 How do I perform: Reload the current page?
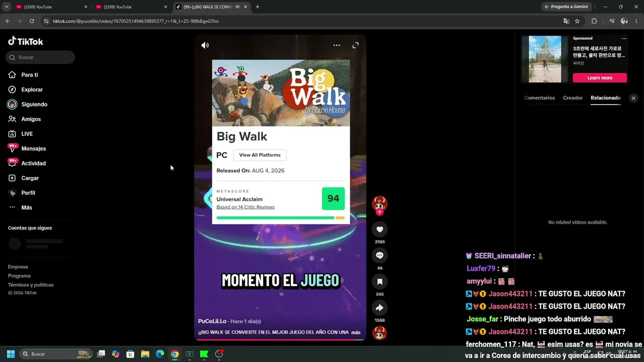[x=32, y=21]
